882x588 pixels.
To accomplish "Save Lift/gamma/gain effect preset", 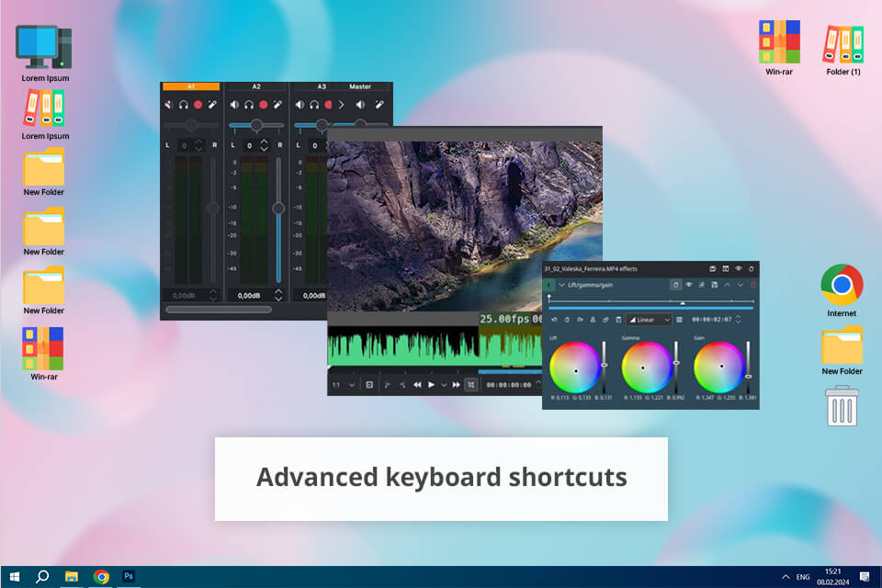I will 715,286.
